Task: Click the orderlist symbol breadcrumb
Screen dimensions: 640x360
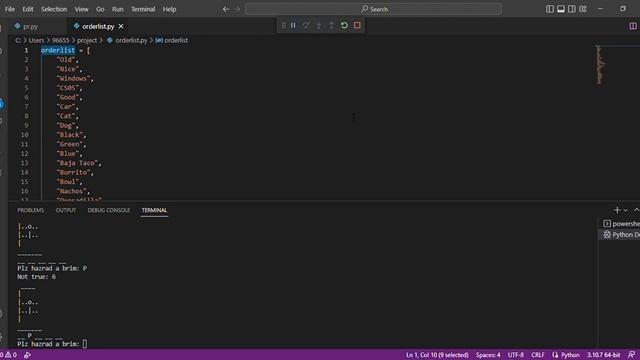Action: (x=172, y=40)
